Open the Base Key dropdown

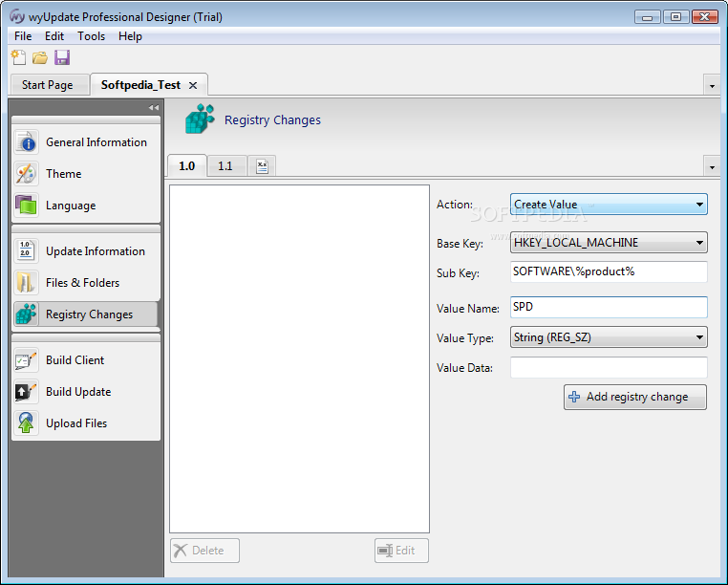609,243
